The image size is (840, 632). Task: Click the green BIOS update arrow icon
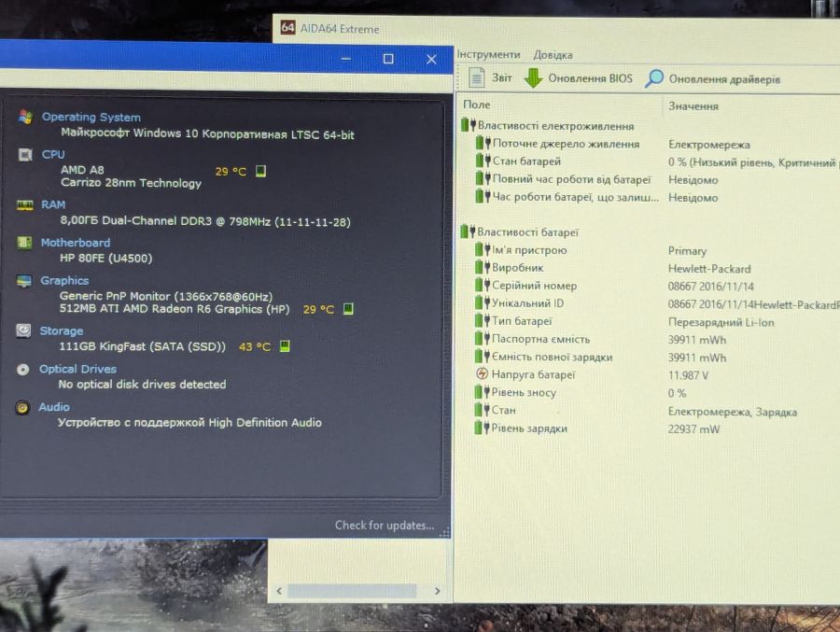533,78
